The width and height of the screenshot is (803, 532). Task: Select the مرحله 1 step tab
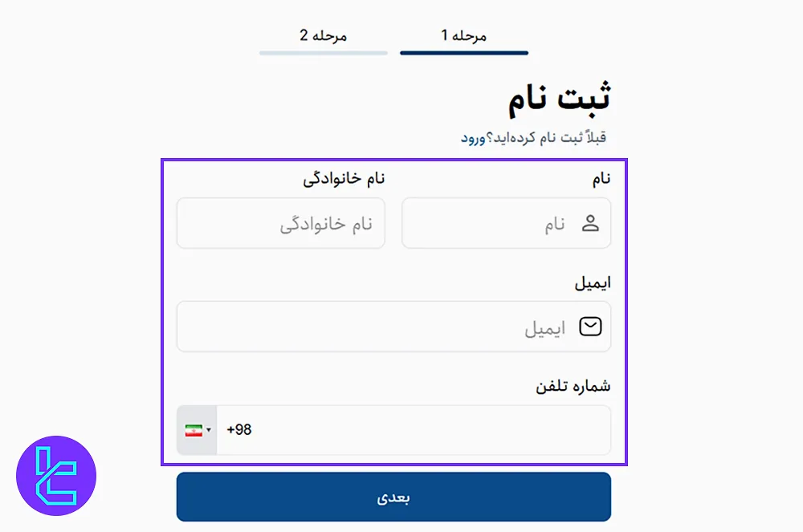[x=464, y=37]
